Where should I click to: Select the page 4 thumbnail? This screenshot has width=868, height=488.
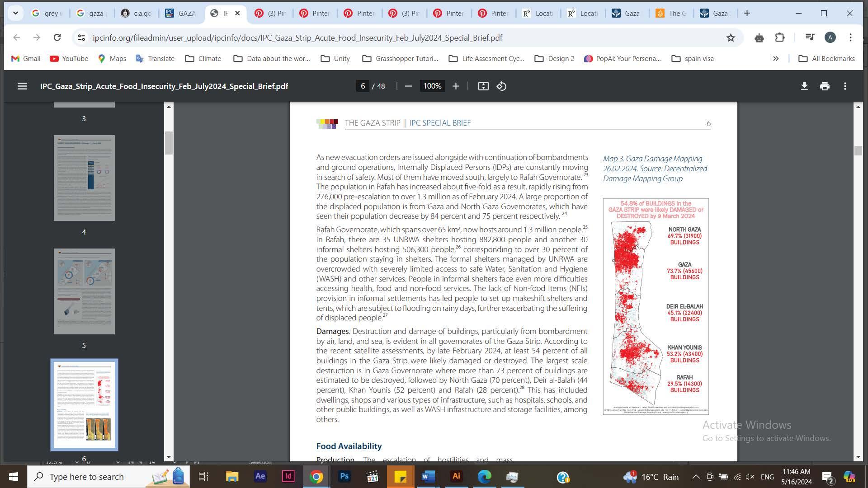coord(84,178)
